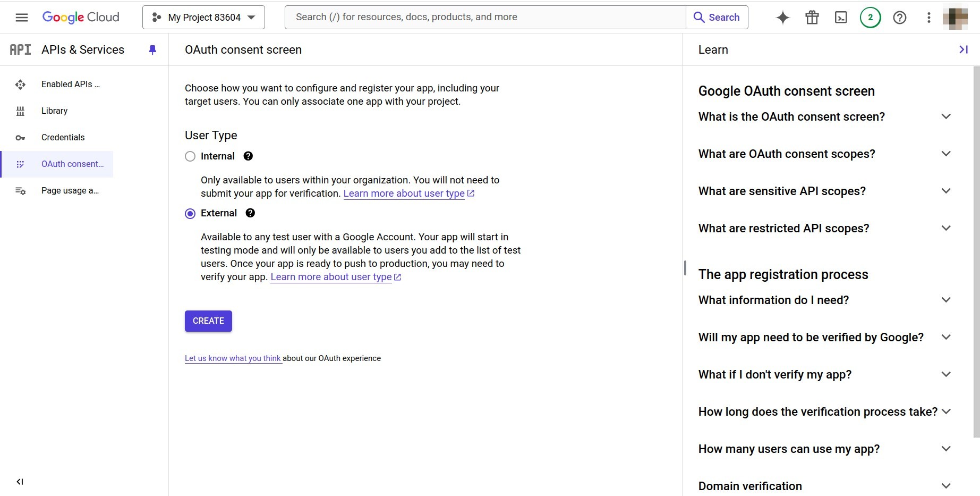Go to Credentials in the sidebar
The height and width of the screenshot is (496, 980).
click(63, 138)
